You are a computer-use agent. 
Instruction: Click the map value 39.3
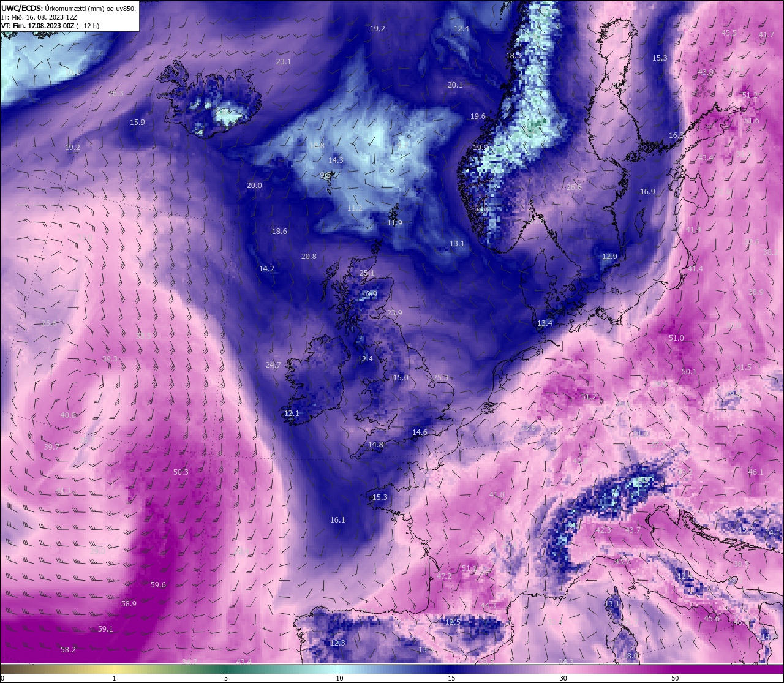tap(110, 359)
